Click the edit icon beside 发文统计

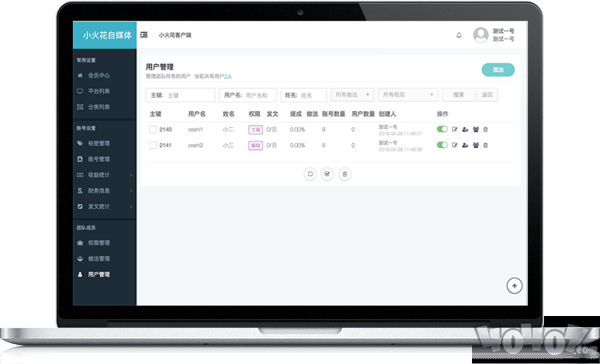pos(80,206)
